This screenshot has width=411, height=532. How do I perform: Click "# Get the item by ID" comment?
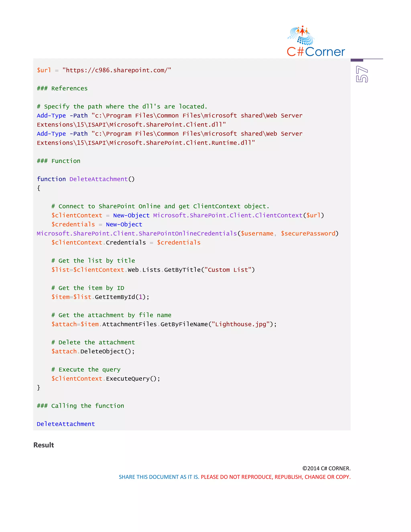pos(88,288)
